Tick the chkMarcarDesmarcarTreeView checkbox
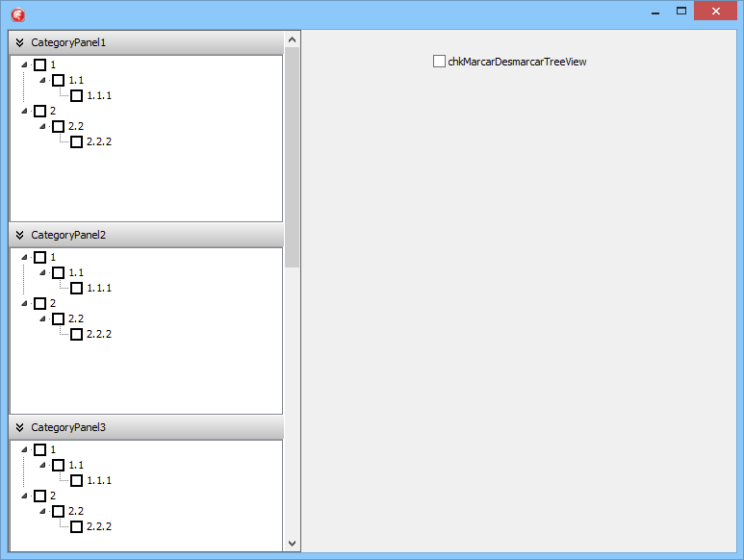 tap(439, 62)
